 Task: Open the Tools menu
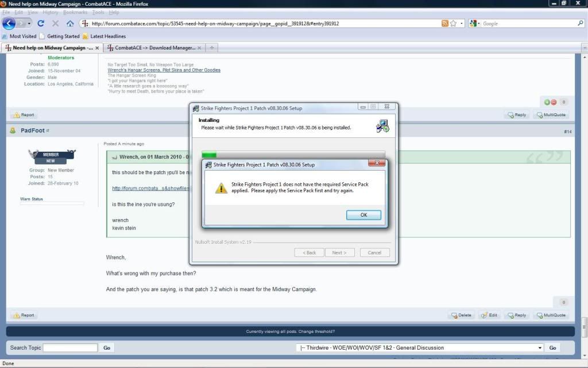tap(98, 12)
